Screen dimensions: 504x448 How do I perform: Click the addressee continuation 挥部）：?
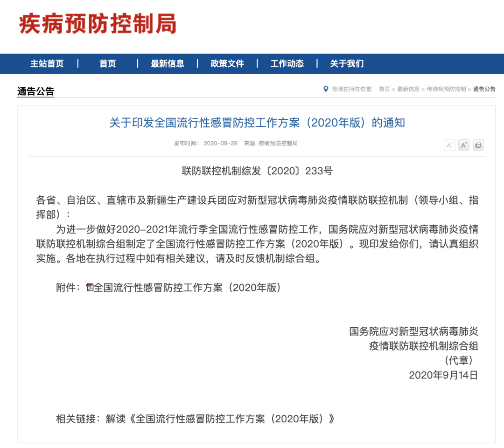[x=53, y=214]
